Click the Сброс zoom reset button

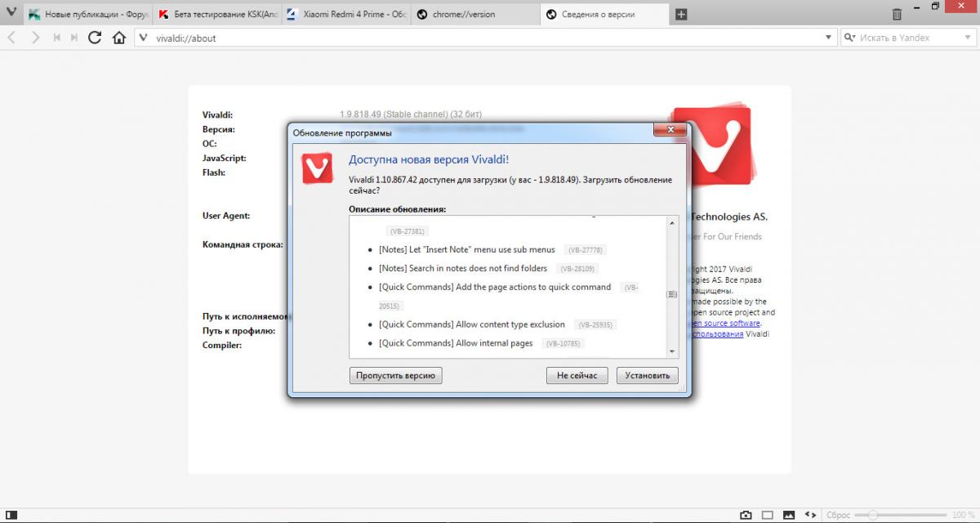click(839, 515)
